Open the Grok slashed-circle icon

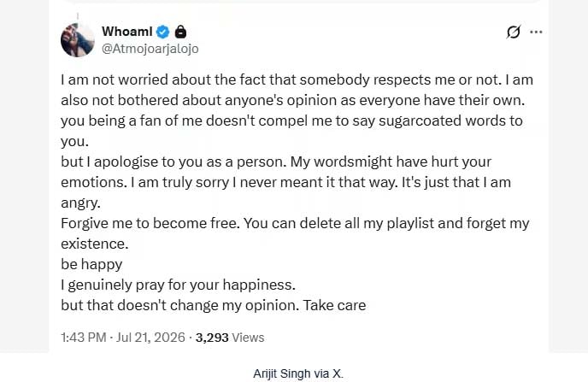514,32
